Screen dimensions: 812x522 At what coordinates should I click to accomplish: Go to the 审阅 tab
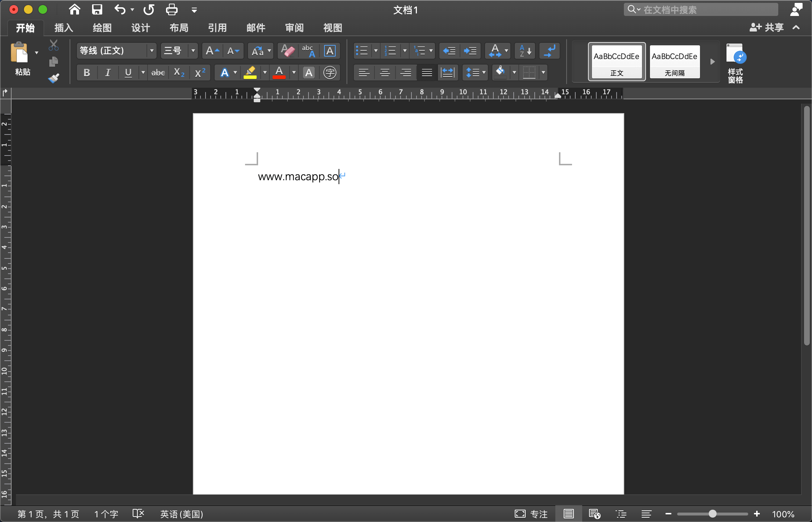(294, 28)
